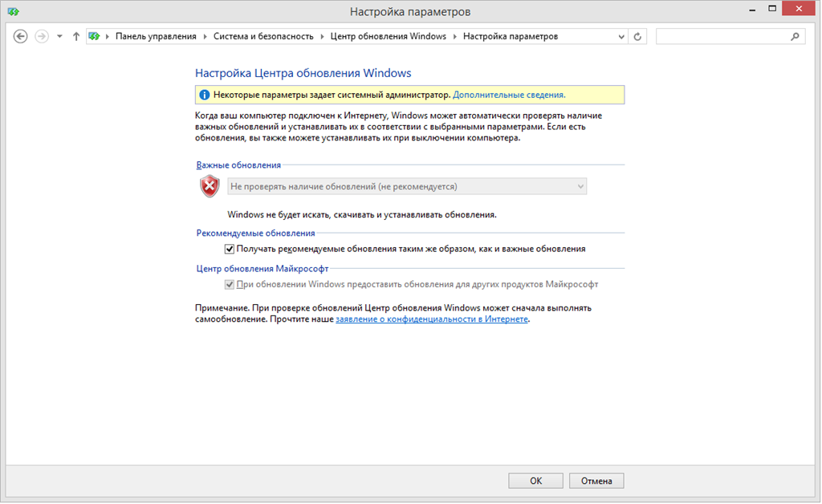822x504 pixels.
Task: Open Дополнительные сведения link
Action: 509,95
